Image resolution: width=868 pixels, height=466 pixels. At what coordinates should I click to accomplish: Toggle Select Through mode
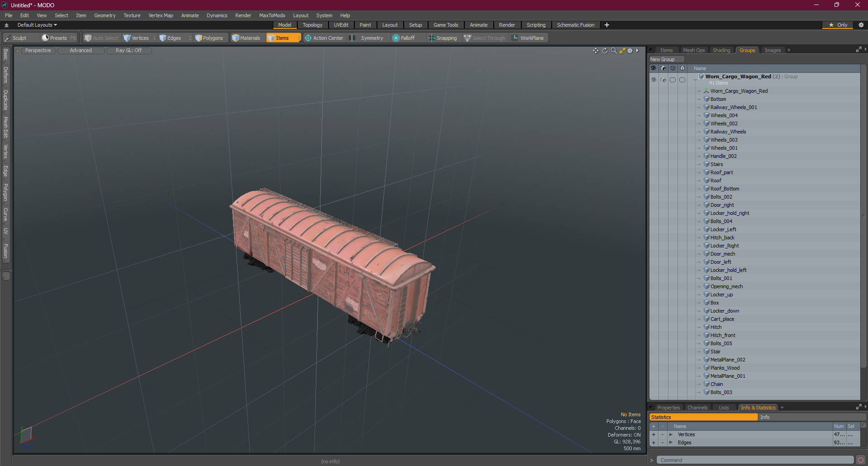[x=484, y=38]
